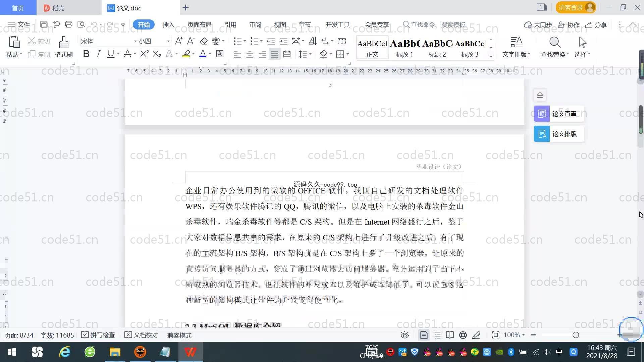Expand quick access toolbar customize arrow

coord(123,24)
